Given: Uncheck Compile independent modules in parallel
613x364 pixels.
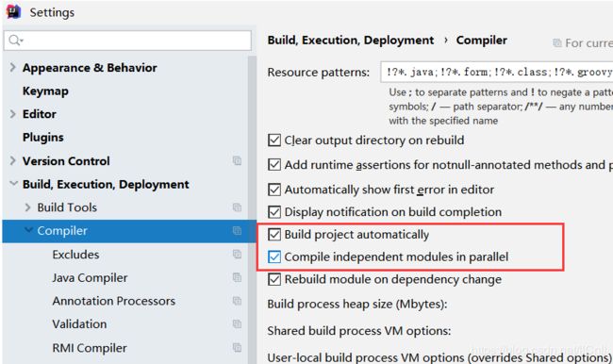Looking at the screenshot, I should 274,256.
